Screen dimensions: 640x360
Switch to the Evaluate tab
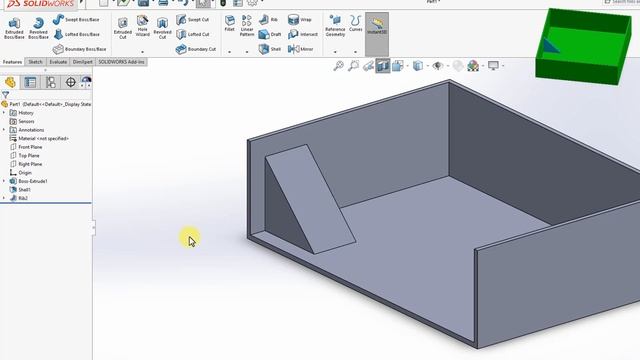(x=58, y=62)
